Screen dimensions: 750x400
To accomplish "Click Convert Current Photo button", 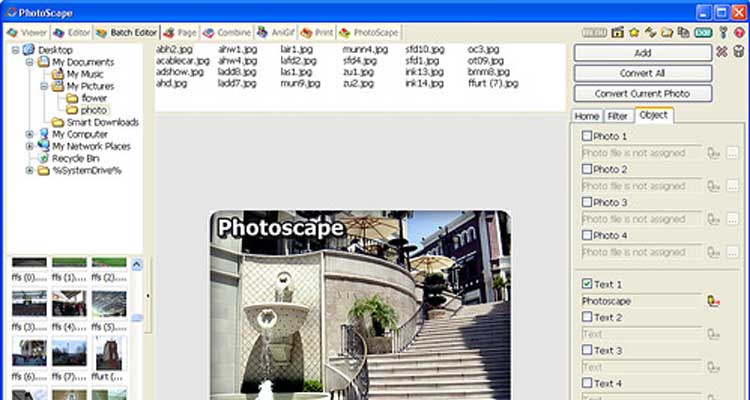I will [x=642, y=94].
